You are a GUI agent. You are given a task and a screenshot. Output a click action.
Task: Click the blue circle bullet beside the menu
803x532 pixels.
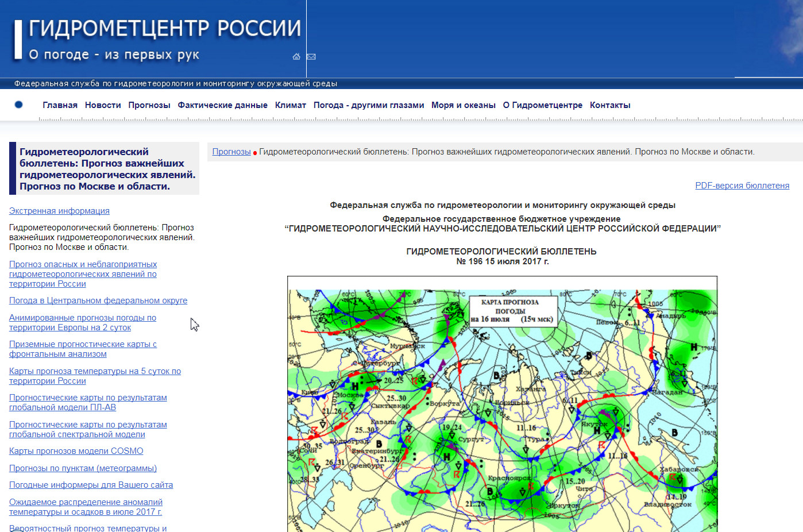coord(18,105)
